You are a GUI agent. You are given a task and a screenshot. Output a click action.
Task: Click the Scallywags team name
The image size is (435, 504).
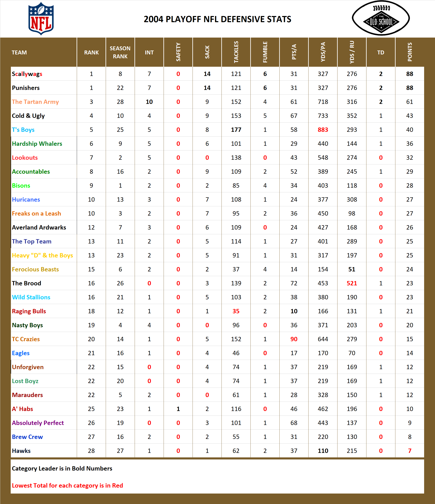tap(27, 74)
